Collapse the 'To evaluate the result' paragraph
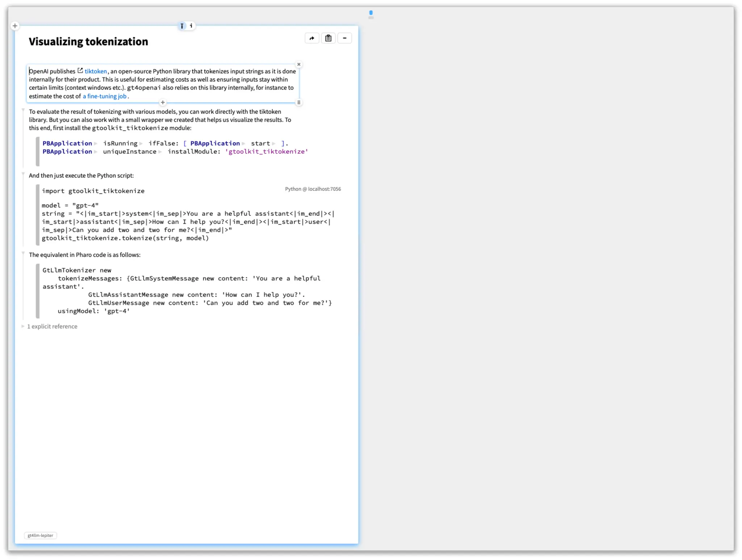The height and width of the screenshot is (560, 742). click(23, 110)
